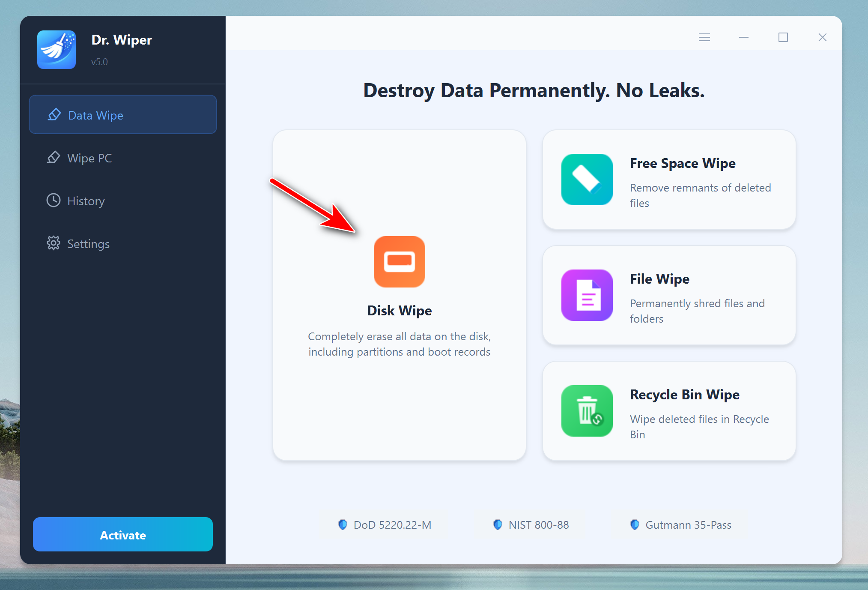This screenshot has height=590, width=868.
Task: Click the Activate button
Action: point(123,535)
